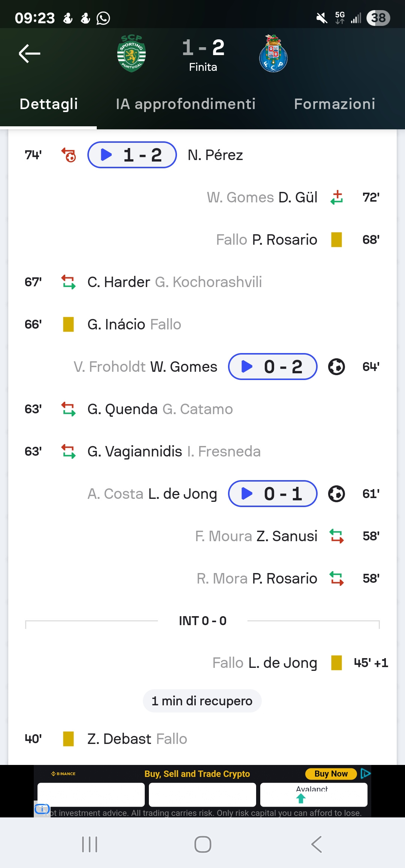Viewport: 405px width, 868px height.
Task: Play the 0 - 1 goal video
Action: pos(273,494)
